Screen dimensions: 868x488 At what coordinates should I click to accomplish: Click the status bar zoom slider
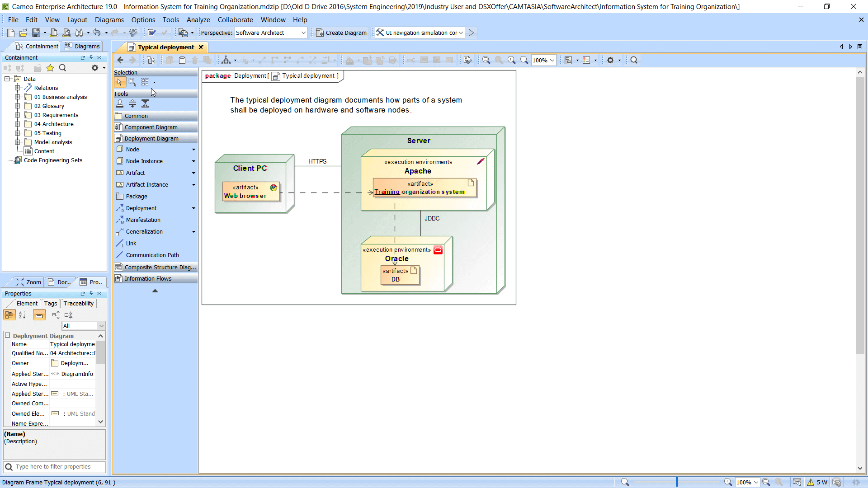[x=677, y=482]
